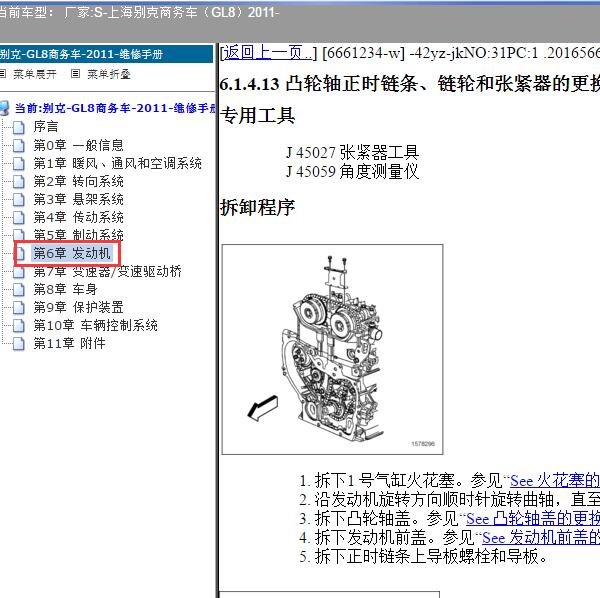Screen dimensions: 600x598
Task: Open 第11章 附件
Action: (x=69, y=343)
